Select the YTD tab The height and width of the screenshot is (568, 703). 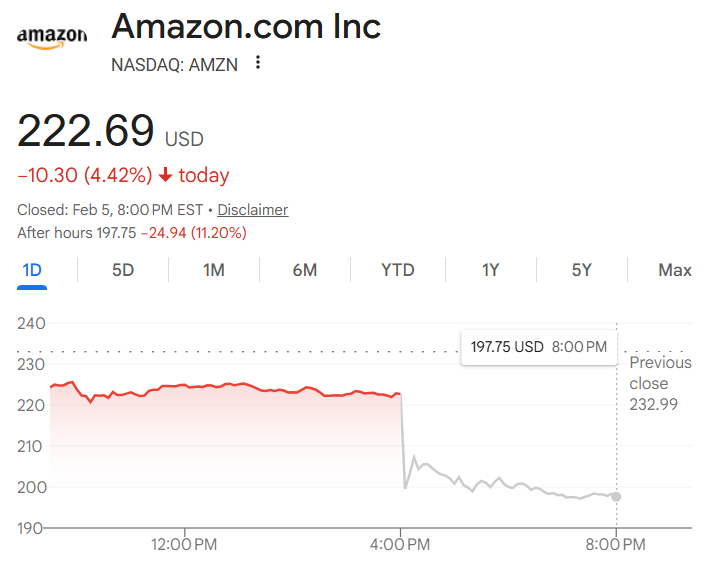397,270
